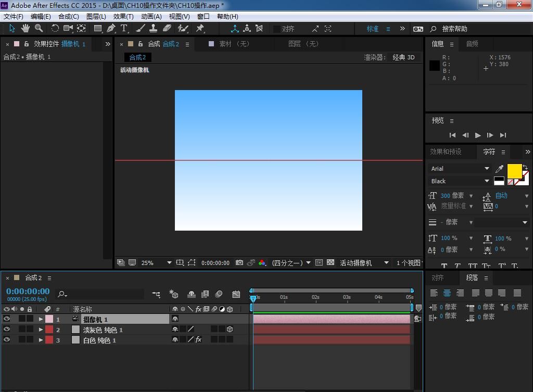
Task: Expand the 淡灰色 纯色 1 layer properties
Action: [41, 330]
